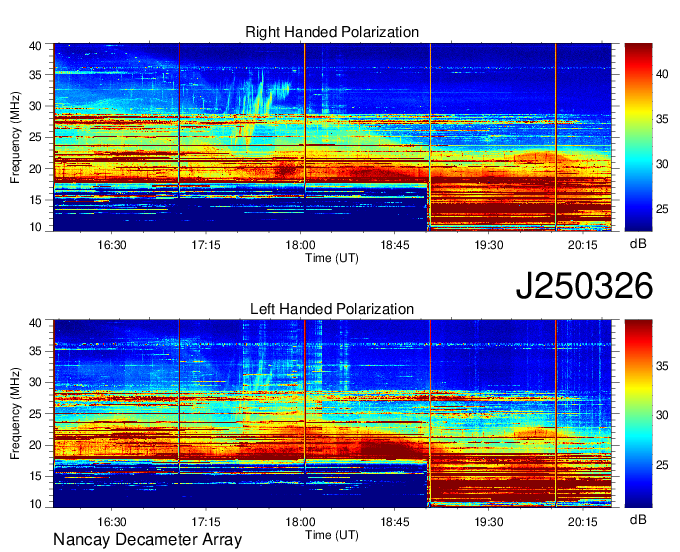The image size is (680, 552).
Task: Click 16:30 tick on bottom plot
Action: (x=112, y=522)
